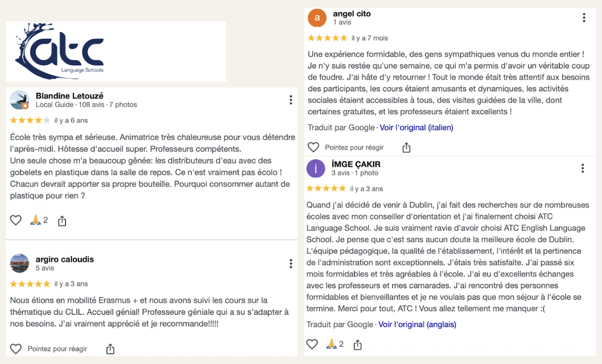Like Blandine Letouzé's review with the heart
Screen dimensions: 602x364
click(x=16, y=220)
